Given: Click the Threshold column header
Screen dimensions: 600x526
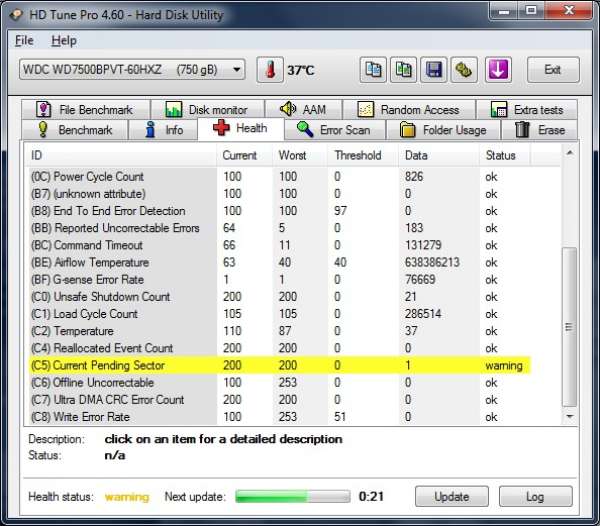Looking at the screenshot, I should (363, 155).
